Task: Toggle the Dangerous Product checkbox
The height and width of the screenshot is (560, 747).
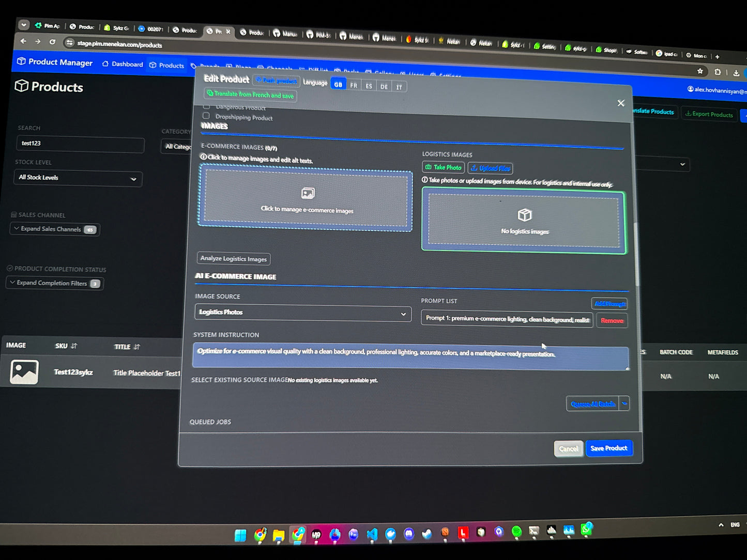Action: pos(206,106)
